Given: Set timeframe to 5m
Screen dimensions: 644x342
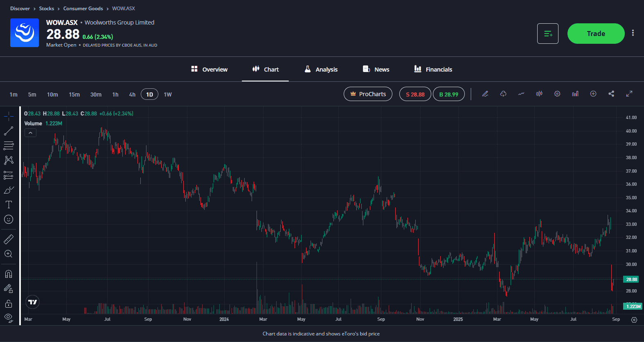Looking at the screenshot, I should click(x=32, y=94).
